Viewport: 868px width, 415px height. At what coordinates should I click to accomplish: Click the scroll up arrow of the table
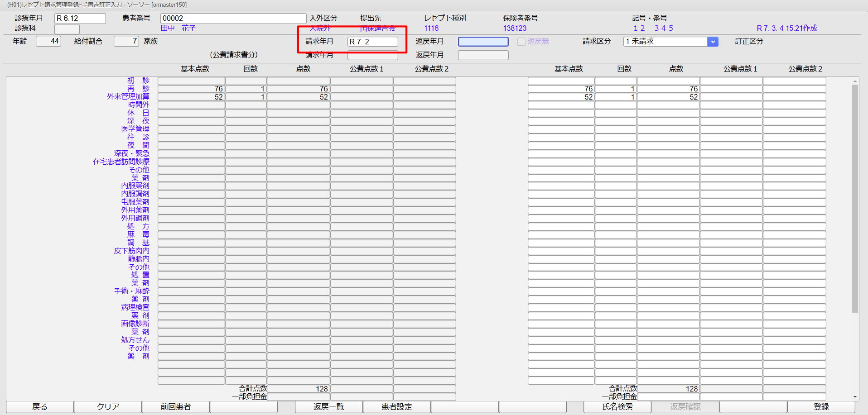[855, 81]
